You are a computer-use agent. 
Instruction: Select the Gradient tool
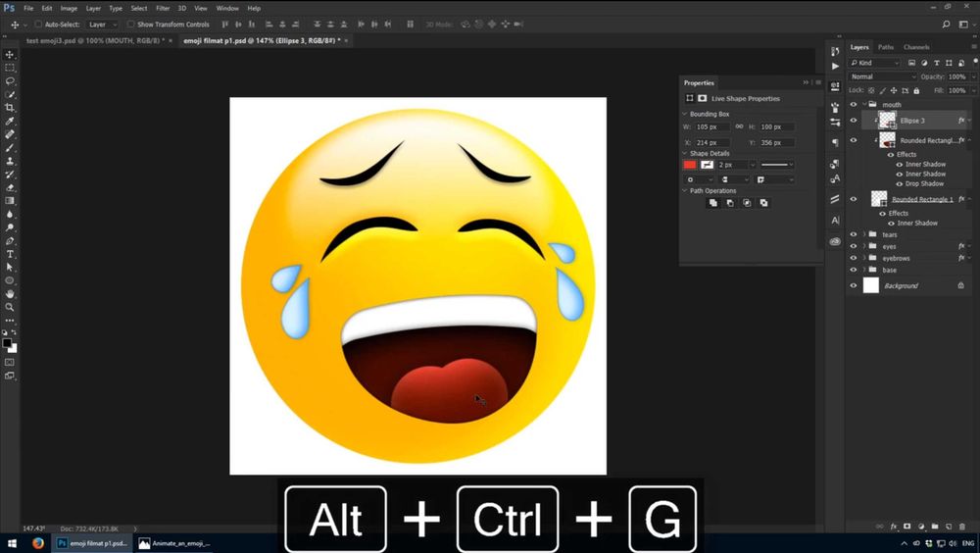tap(10, 201)
